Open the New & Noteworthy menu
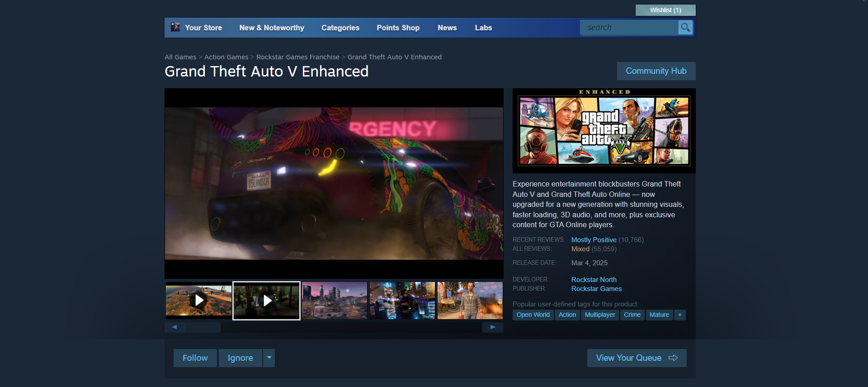The width and height of the screenshot is (868, 387). (x=271, y=28)
